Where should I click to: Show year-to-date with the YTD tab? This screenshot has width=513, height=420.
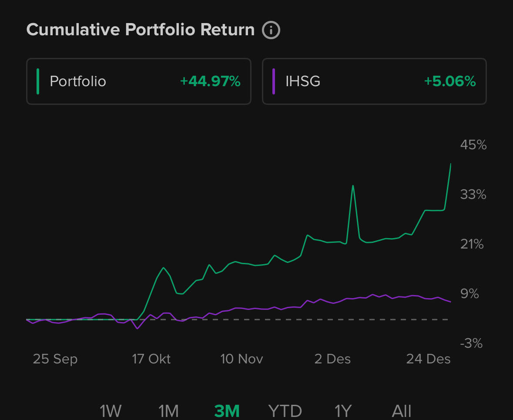(285, 410)
